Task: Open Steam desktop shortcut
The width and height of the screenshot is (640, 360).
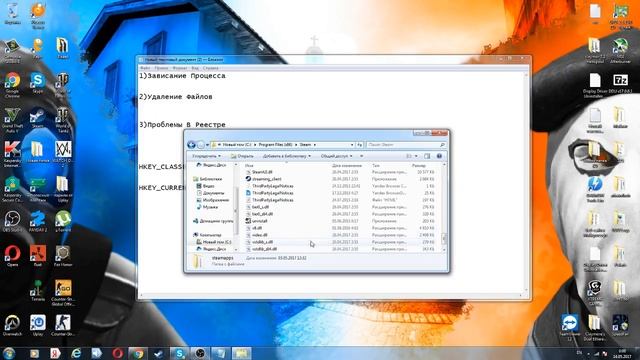Action: [38, 118]
